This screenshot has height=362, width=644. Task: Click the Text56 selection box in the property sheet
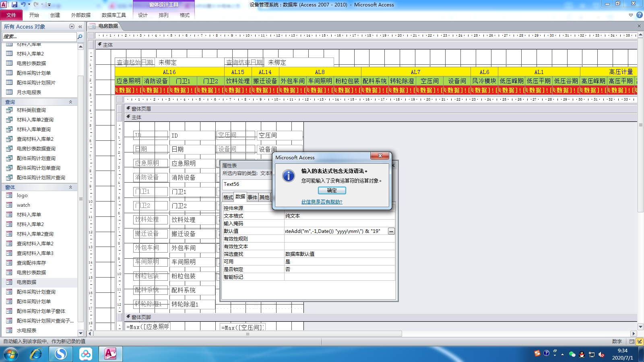pyautogui.click(x=248, y=184)
